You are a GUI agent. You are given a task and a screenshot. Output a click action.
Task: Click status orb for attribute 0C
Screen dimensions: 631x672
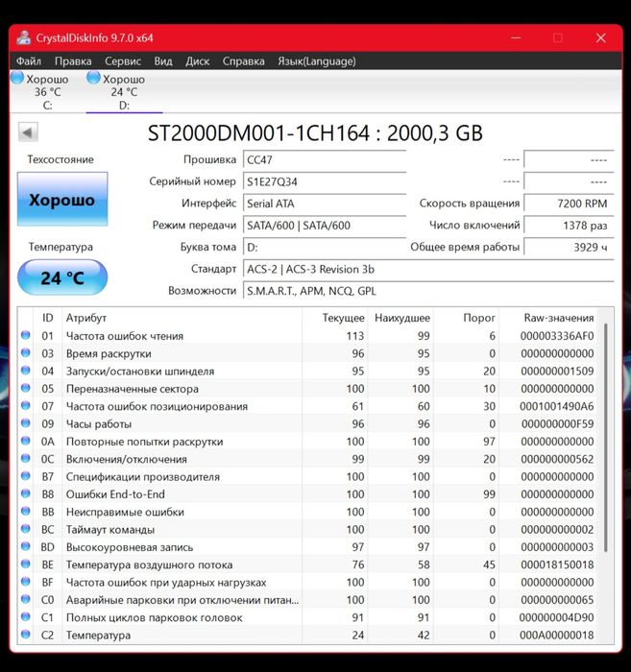(25, 458)
